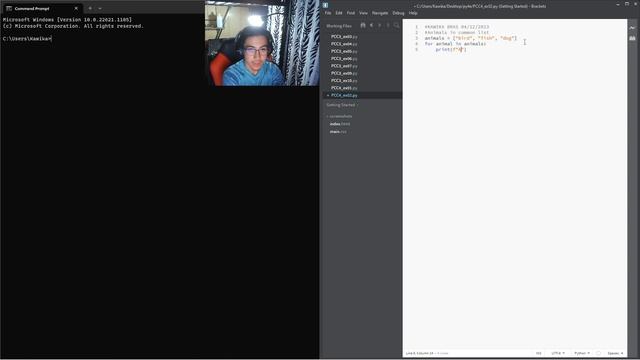Place cursor in the animals list code line
The image size is (640, 360).
point(471,38)
